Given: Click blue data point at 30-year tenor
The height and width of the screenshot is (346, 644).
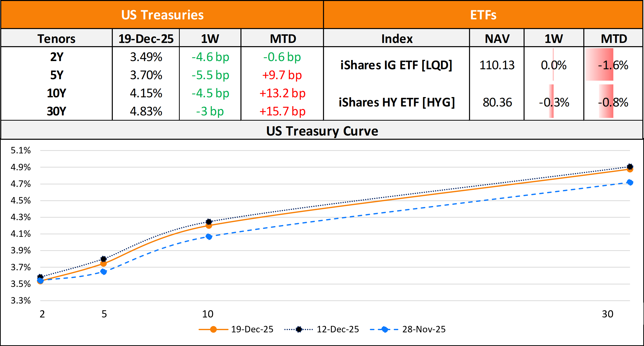Looking at the screenshot, I should [x=630, y=182].
